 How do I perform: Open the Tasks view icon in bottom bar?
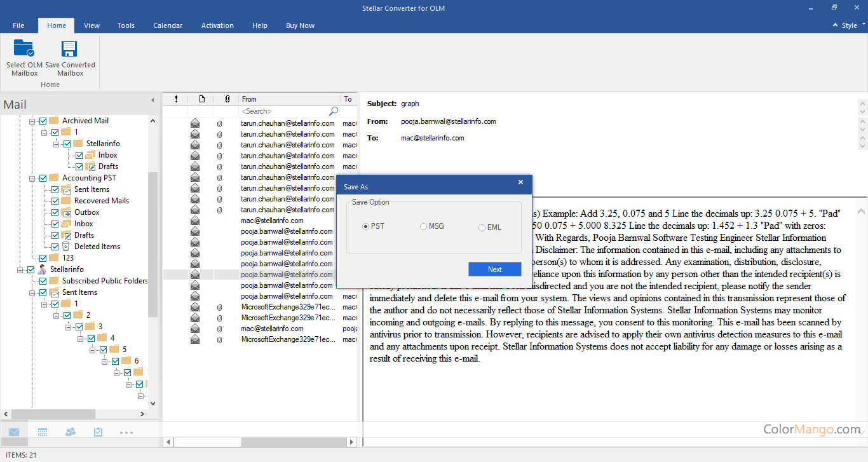point(98,432)
